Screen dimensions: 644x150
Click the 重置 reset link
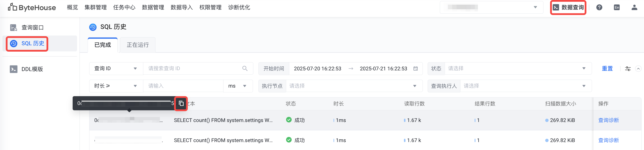coord(607,69)
